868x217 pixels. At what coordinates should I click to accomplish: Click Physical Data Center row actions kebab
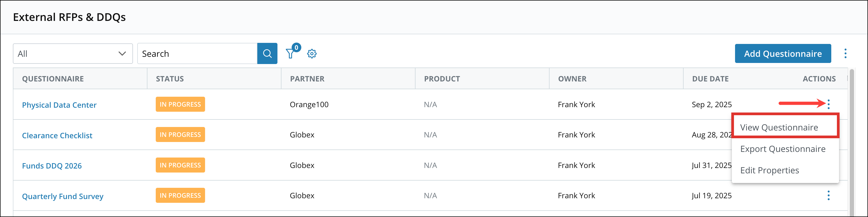(829, 104)
